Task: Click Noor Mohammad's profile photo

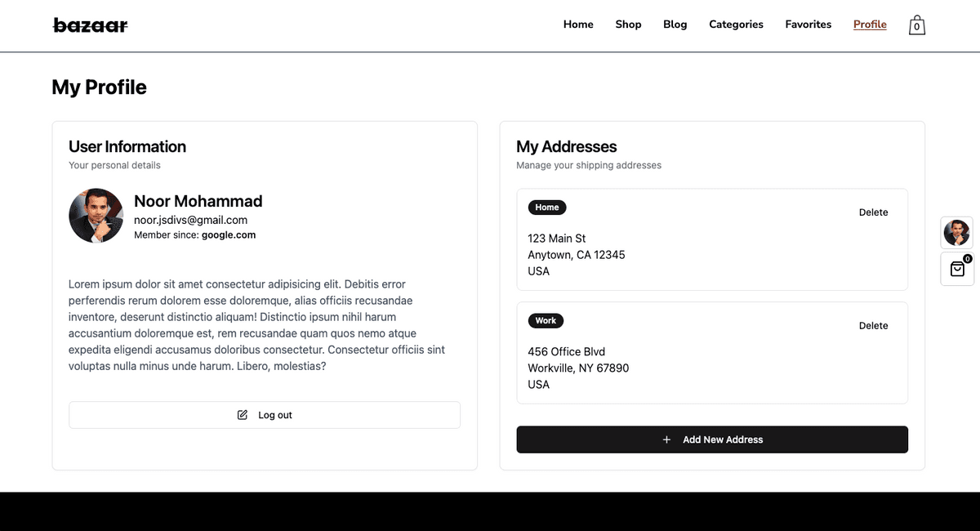Action: (96, 216)
